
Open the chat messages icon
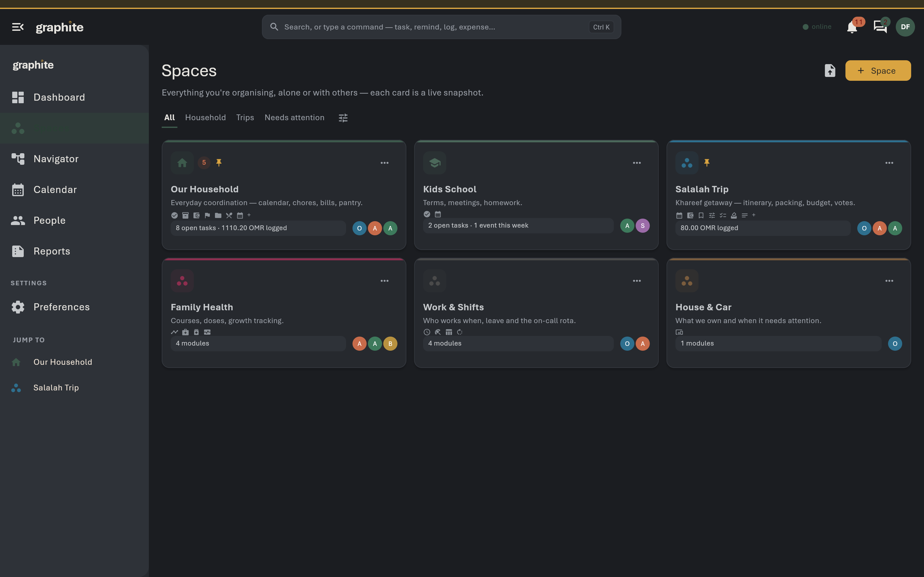point(880,27)
